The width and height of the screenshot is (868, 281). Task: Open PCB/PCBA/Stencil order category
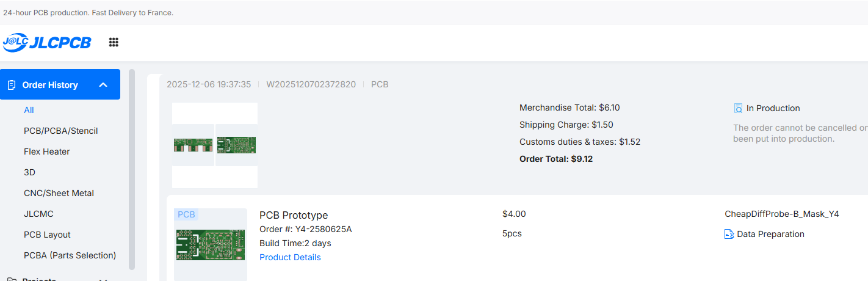point(60,131)
